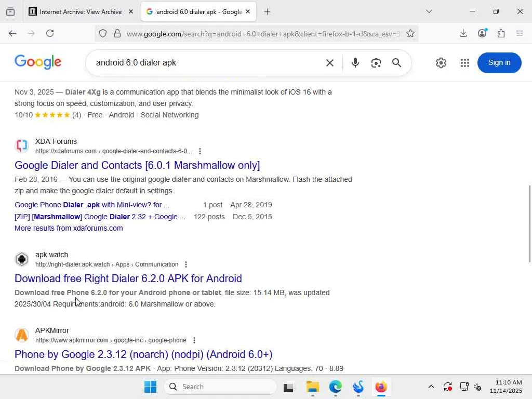Click the forward navigation arrow
The image size is (532, 399).
[x=31, y=33]
